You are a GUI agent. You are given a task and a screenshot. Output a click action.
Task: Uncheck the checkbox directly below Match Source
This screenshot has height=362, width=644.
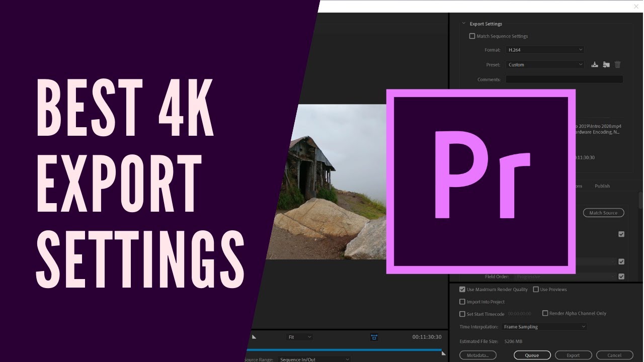621,234
